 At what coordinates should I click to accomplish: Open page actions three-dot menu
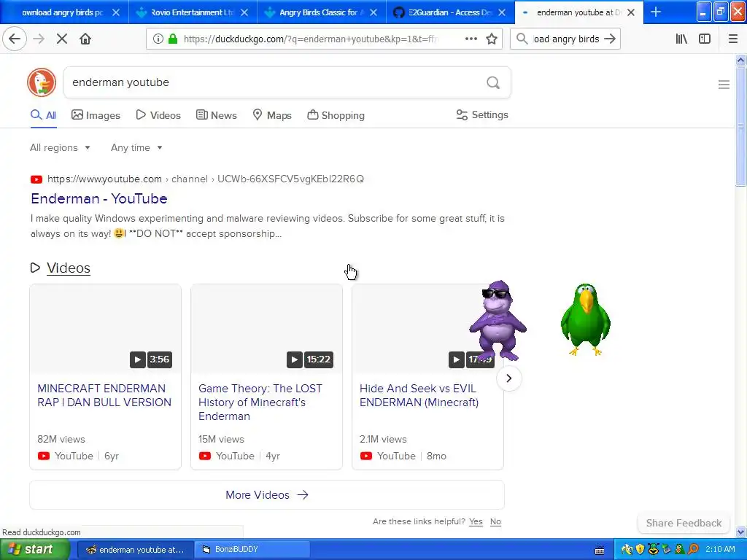[471, 39]
